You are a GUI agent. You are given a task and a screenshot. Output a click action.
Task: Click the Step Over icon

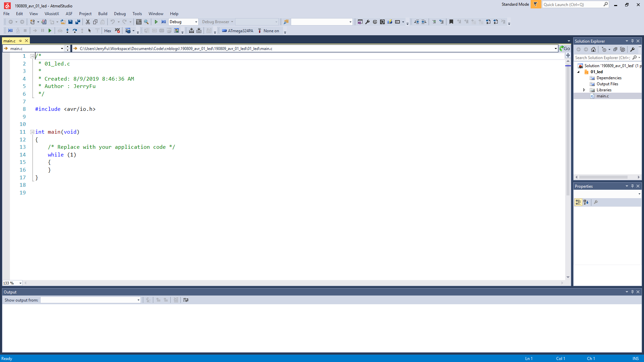(75, 31)
